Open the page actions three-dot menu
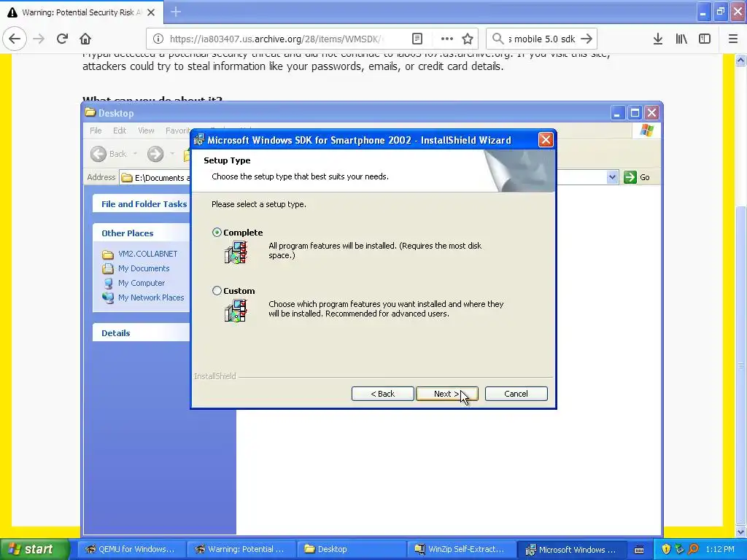This screenshot has width=747, height=560. (446, 39)
